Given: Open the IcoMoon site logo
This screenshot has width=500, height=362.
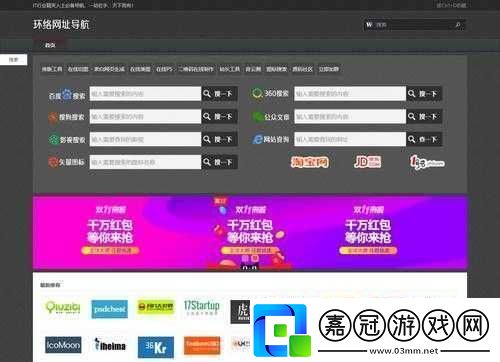Looking at the screenshot, I should [63, 345].
